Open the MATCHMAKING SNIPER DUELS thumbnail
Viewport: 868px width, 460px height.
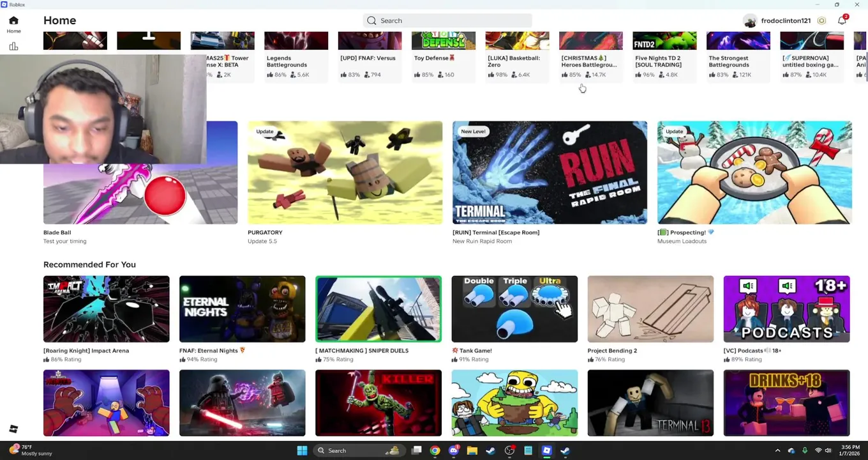(x=378, y=309)
